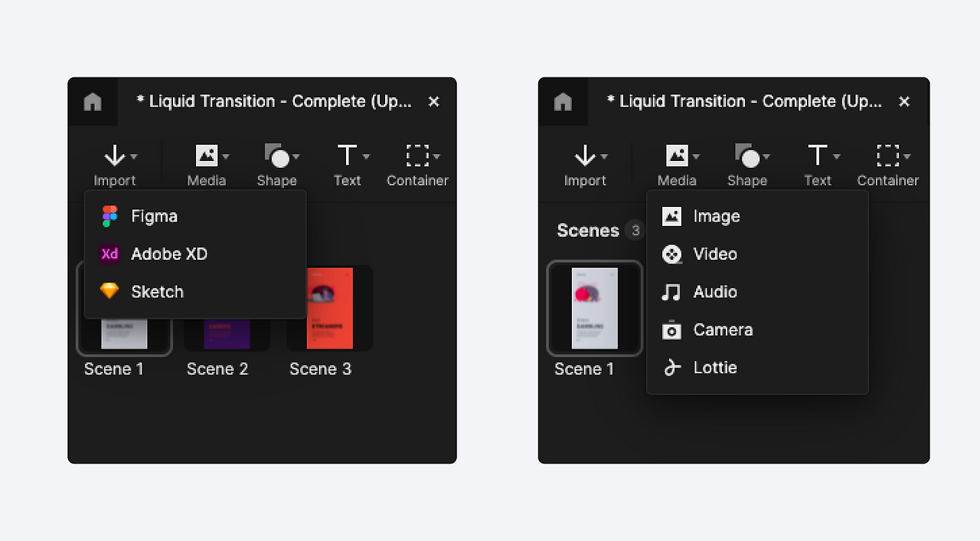Select the Scene 3 orange thumbnail
The height and width of the screenshot is (541, 980).
click(x=329, y=308)
